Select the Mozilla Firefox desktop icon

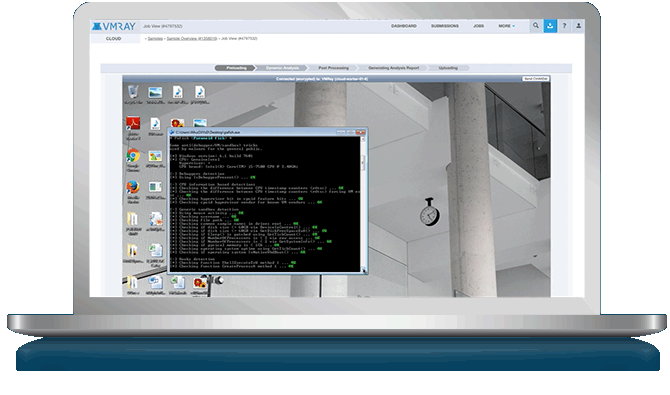[133, 191]
